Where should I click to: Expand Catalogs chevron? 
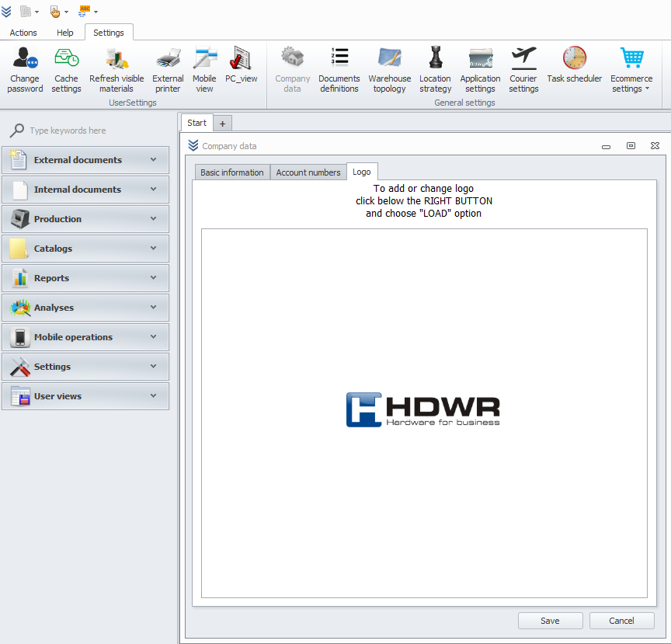pyautogui.click(x=153, y=249)
